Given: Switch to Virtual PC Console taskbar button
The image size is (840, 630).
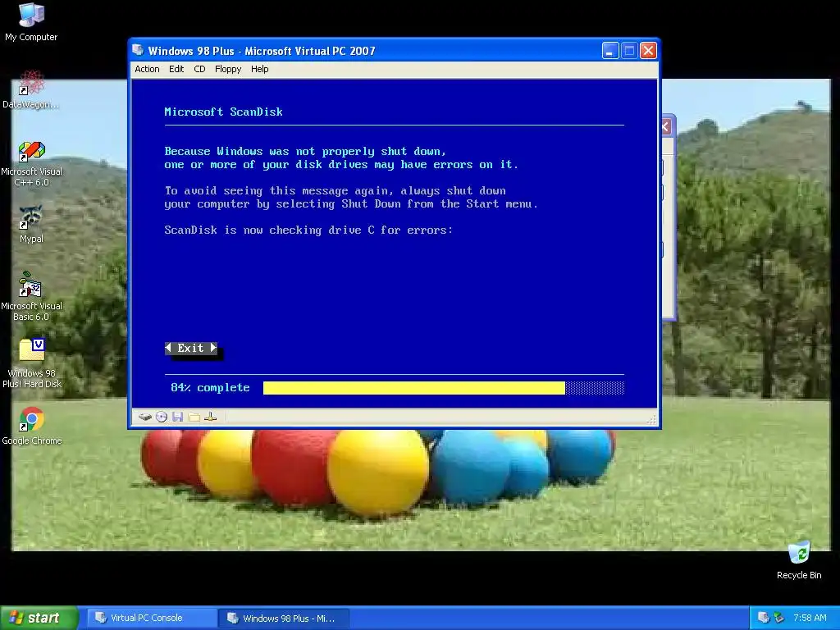Looking at the screenshot, I should click(152, 618).
